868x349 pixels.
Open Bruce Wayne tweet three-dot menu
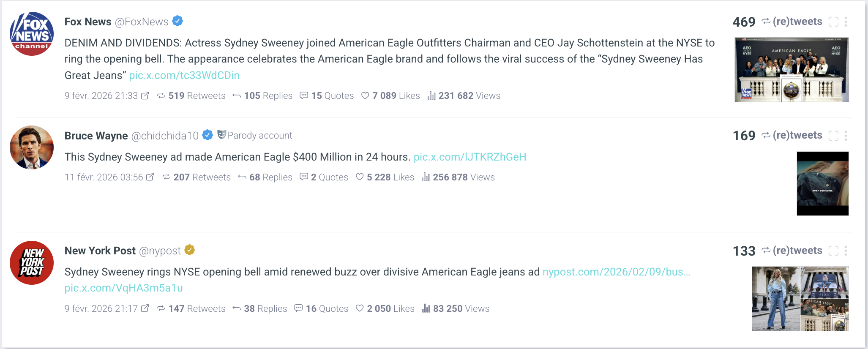click(x=846, y=136)
